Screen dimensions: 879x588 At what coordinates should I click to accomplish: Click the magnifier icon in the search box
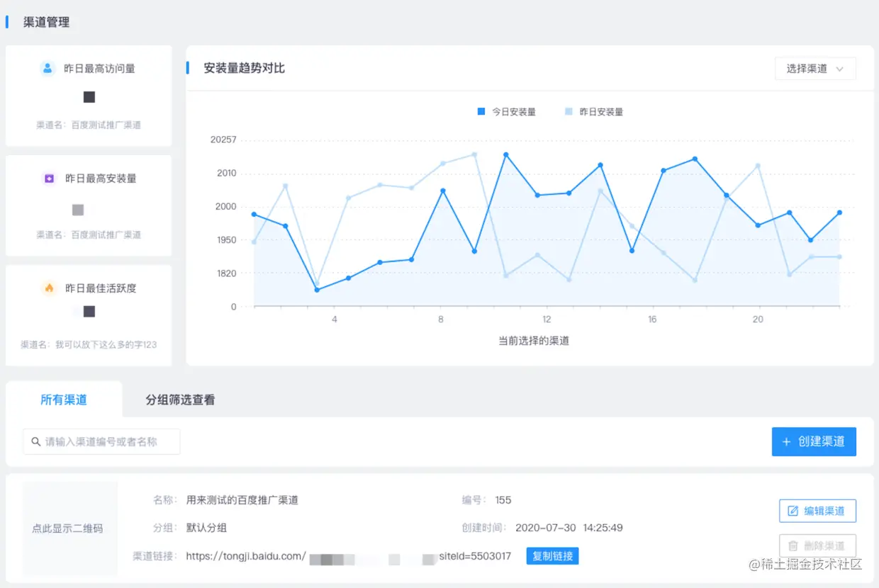pyautogui.click(x=35, y=441)
